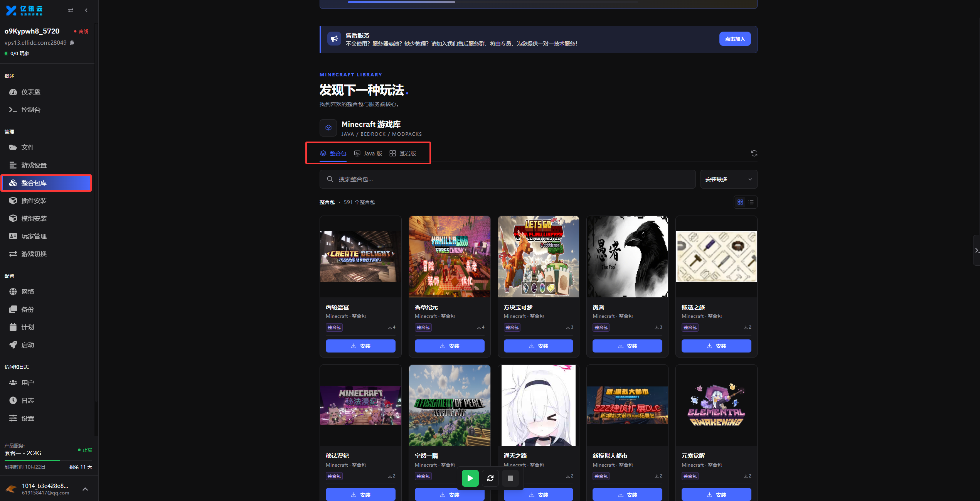Open the 锻造之旅 cover thumbnail
This screenshot has height=501, width=980.
point(716,256)
